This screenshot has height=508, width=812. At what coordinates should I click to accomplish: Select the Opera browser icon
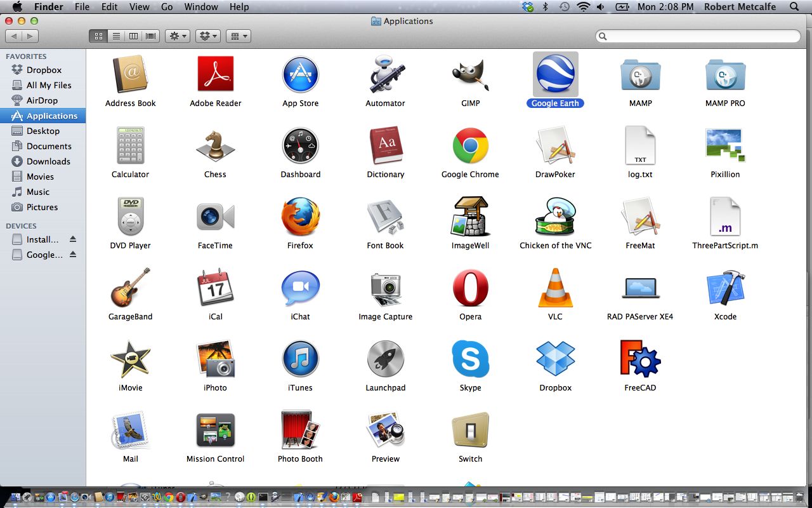point(470,289)
